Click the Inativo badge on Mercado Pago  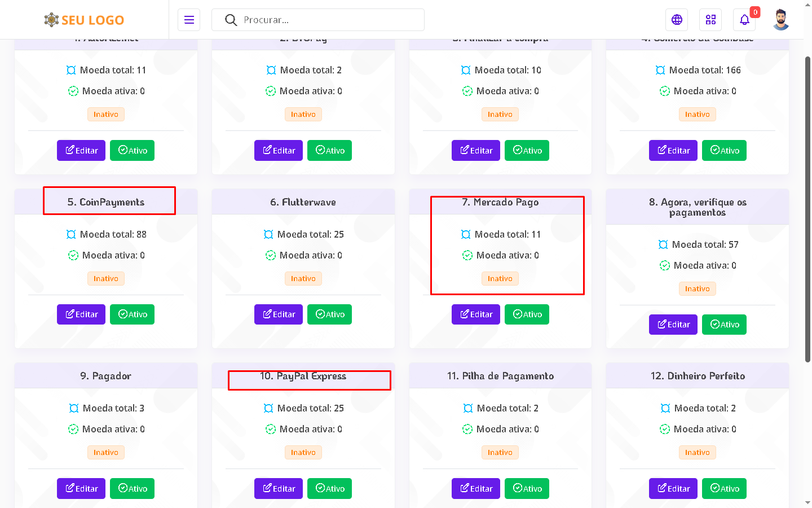[500, 279]
